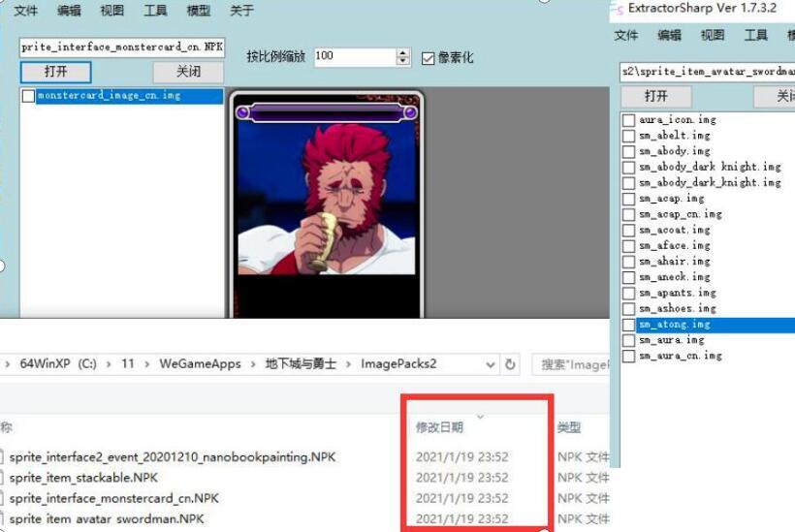The image size is (795, 532).
Task: Check the sm_acap_cn.img checkbox
Action: pos(628,214)
